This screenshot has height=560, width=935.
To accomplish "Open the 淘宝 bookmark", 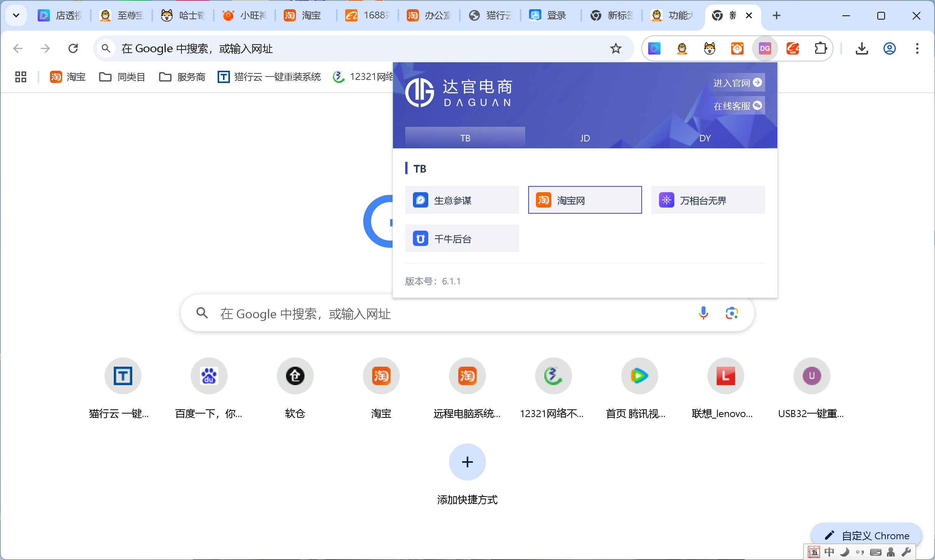I will pos(68,77).
